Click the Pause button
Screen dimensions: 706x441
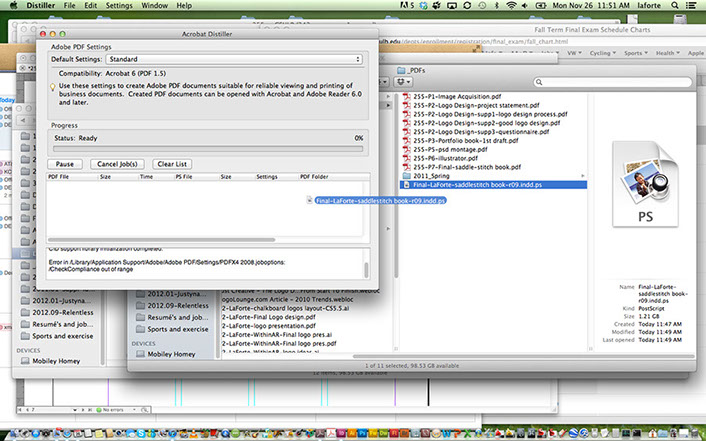point(65,164)
